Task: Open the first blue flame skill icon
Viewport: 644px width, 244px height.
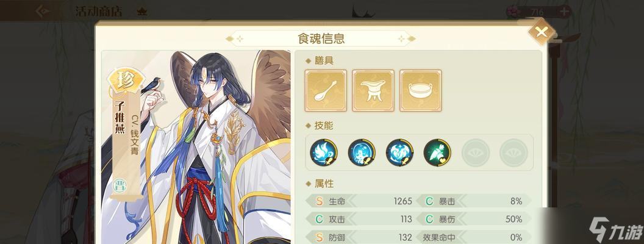Action: pyautogui.click(x=324, y=152)
